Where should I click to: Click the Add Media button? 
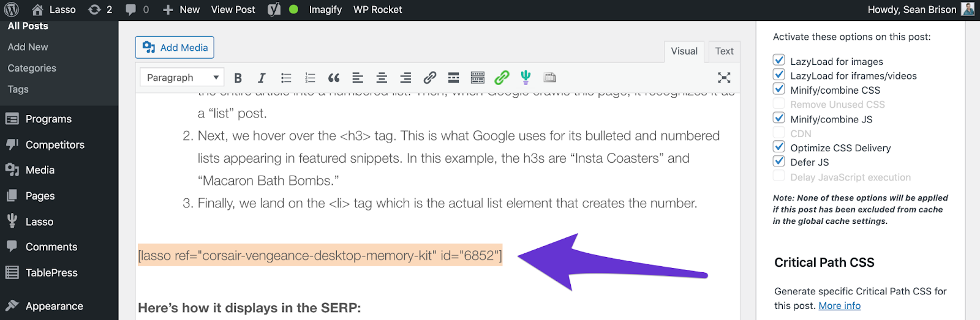click(x=175, y=47)
